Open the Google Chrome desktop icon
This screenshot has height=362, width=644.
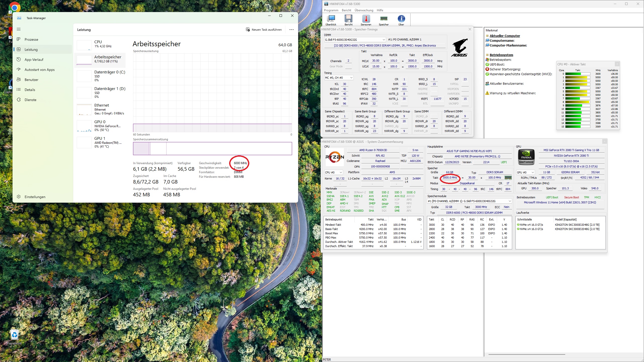pos(14,10)
